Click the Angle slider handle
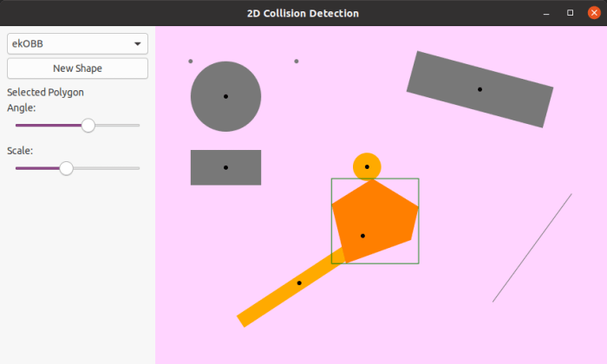The width and height of the screenshot is (607, 364). 88,126
